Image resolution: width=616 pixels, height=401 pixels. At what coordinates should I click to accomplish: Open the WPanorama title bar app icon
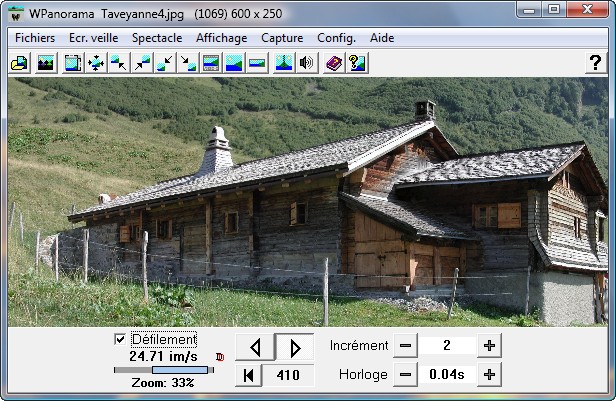click(16, 14)
